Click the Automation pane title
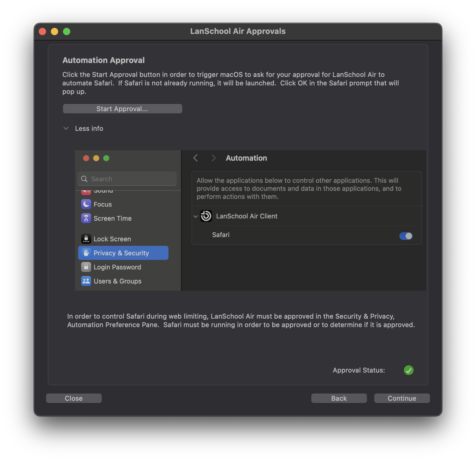 pyautogui.click(x=246, y=158)
